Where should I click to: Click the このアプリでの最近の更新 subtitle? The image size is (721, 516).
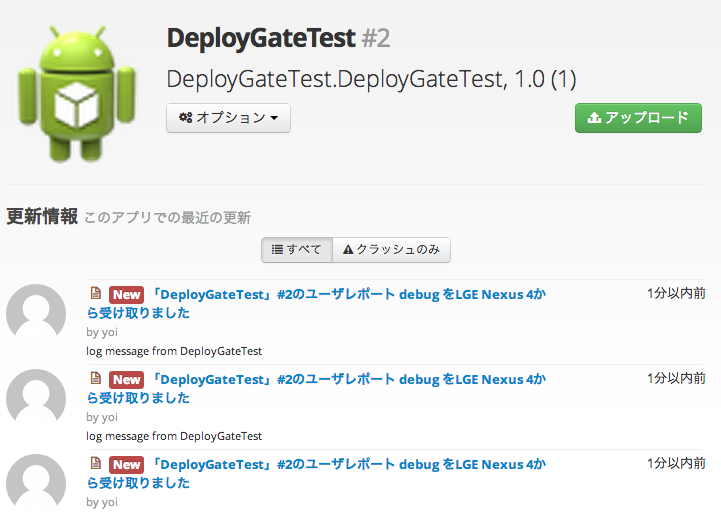[x=167, y=218]
